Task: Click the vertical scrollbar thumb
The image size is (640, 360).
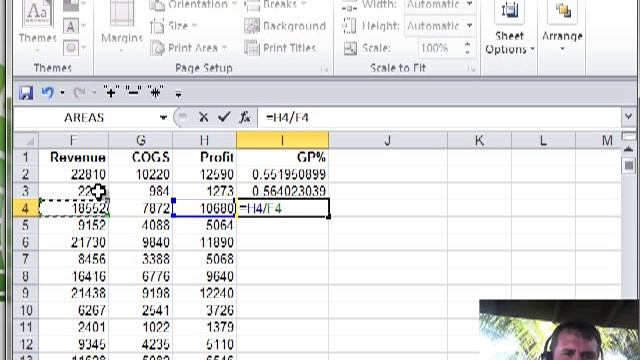Action: click(629, 166)
